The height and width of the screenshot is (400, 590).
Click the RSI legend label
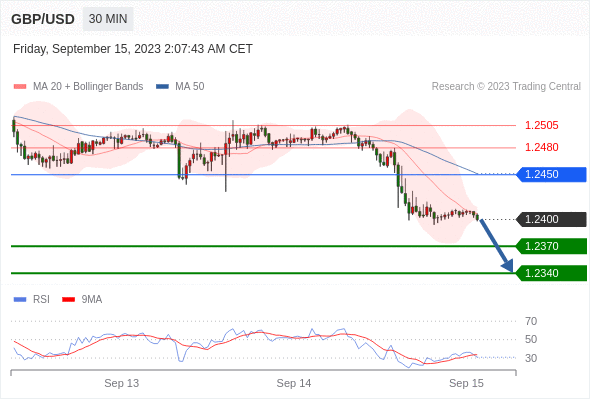click(x=41, y=300)
